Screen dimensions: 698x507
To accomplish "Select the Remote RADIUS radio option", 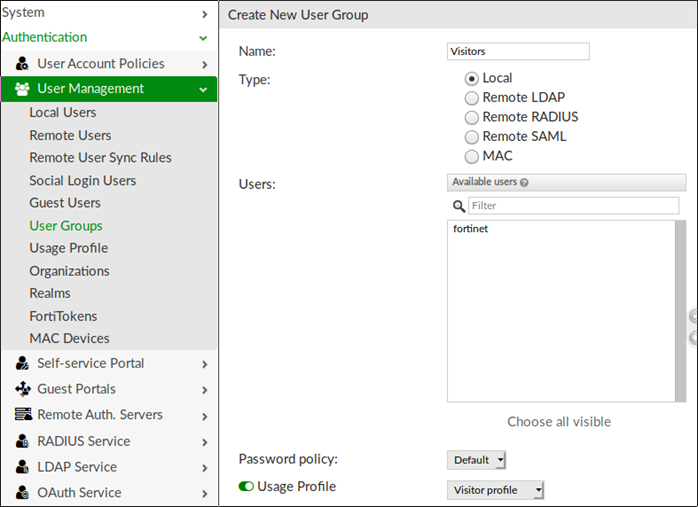I will click(472, 117).
